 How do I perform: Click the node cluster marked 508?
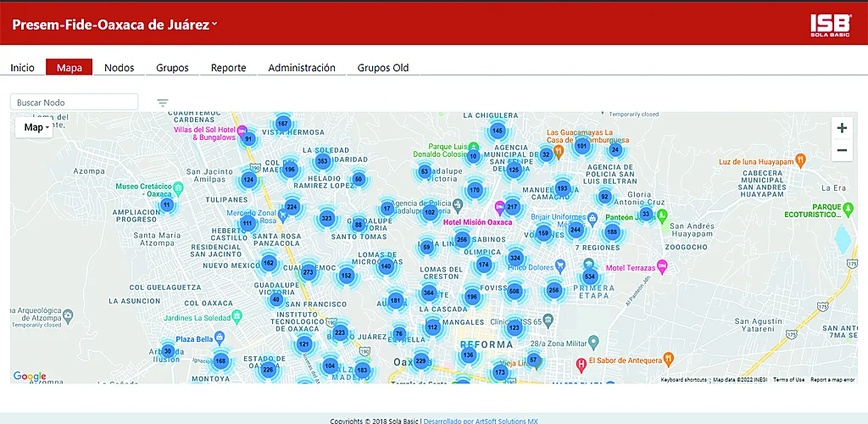514,292
